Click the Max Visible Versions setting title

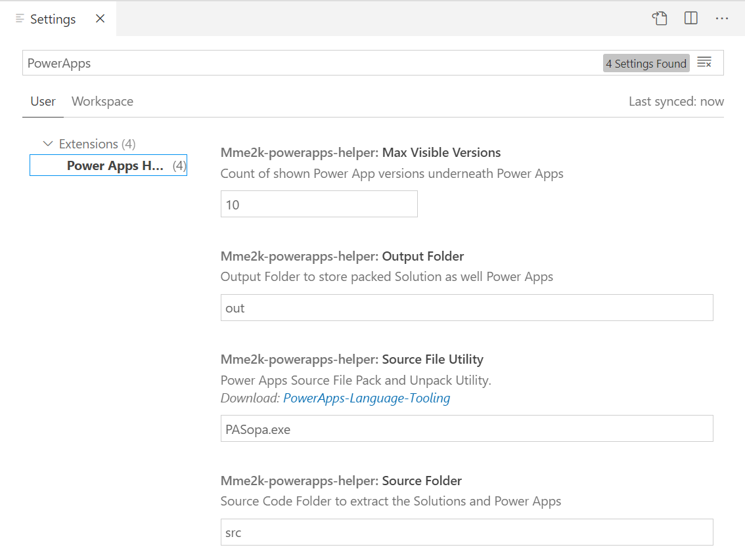[x=361, y=152]
